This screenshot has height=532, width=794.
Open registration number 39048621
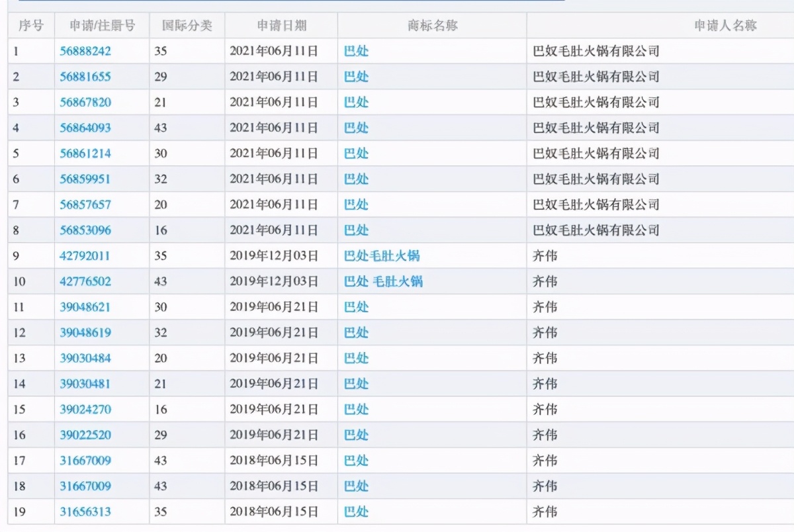pyautogui.click(x=85, y=307)
